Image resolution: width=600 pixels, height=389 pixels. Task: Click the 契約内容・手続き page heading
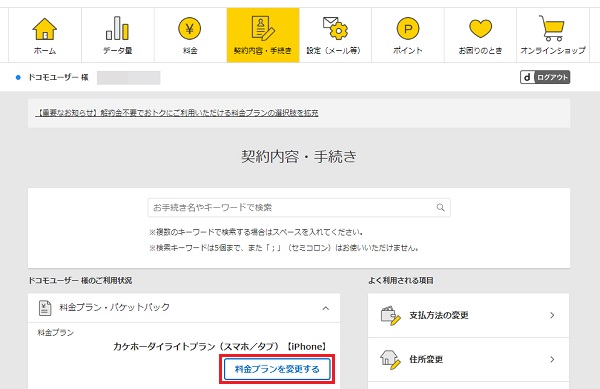click(299, 156)
